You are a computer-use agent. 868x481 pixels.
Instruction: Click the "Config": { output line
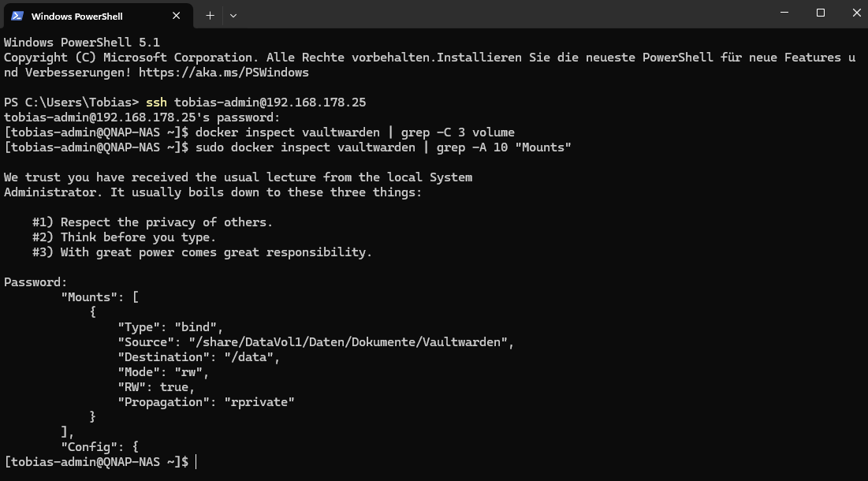(x=99, y=446)
